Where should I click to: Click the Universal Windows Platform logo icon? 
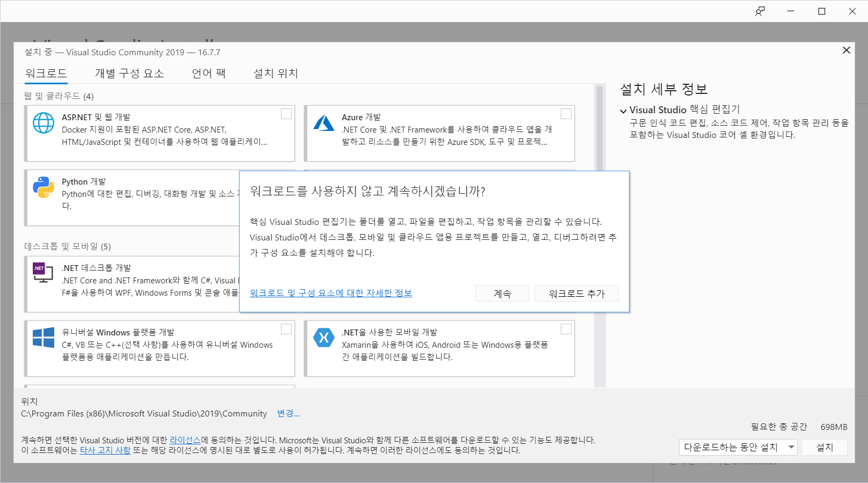[44, 338]
